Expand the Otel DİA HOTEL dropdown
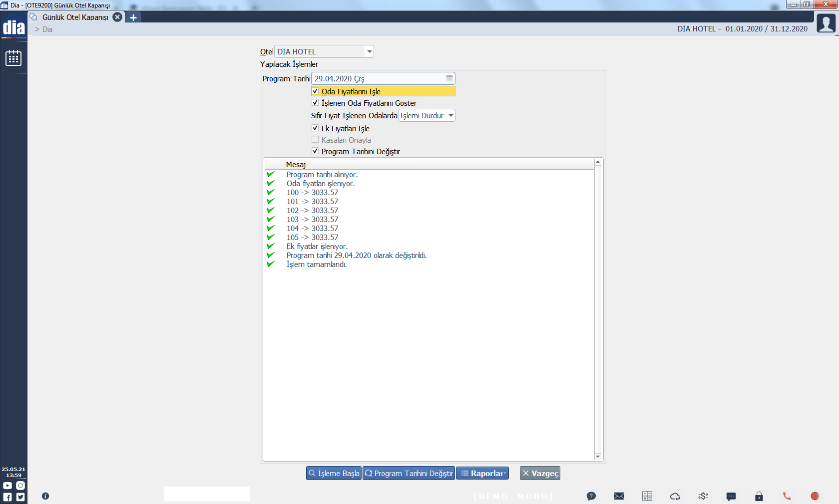The width and height of the screenshot is (839, 504). tap(370, 51)
